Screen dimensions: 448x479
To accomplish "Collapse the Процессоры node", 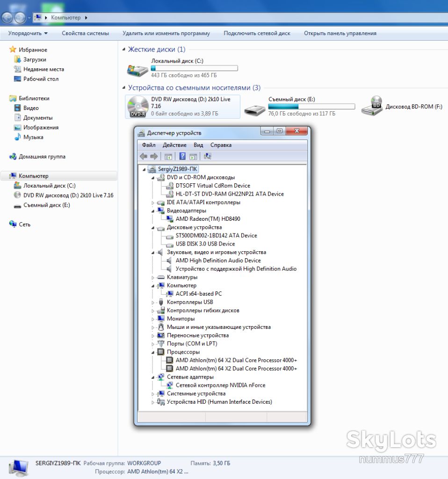I will [153, 352].
